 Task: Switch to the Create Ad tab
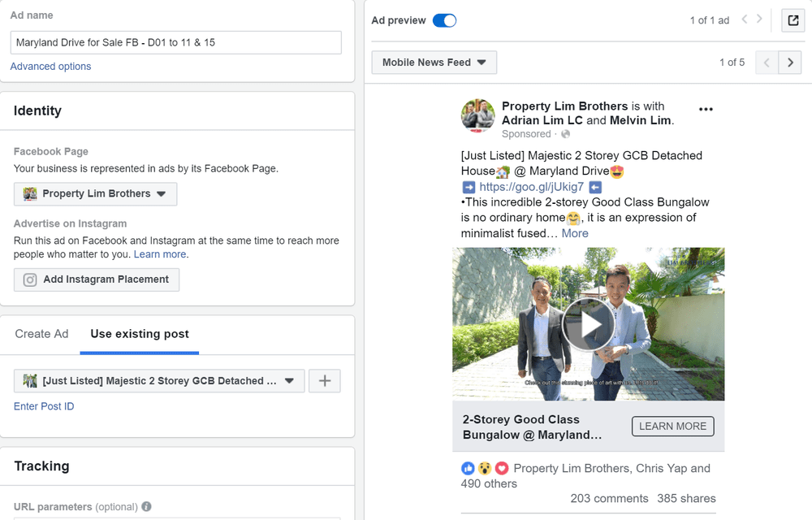click(x=41, y=334)
